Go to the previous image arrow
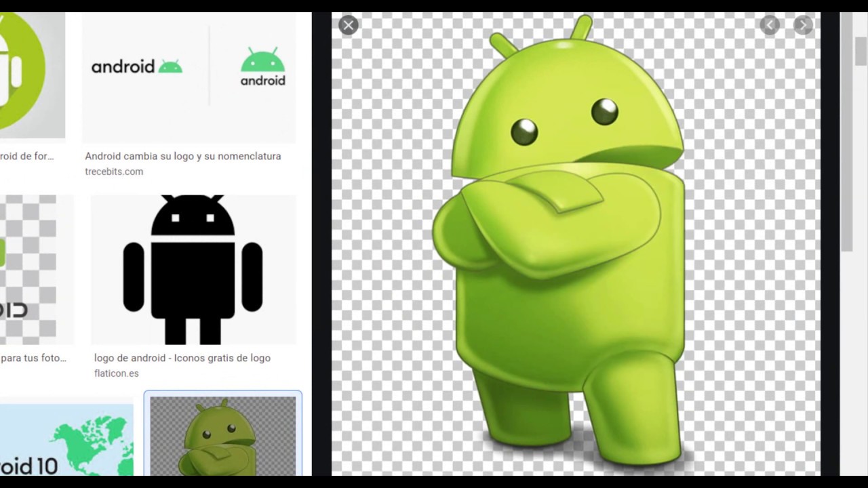The height and width of the screenshot is (488, 868). click(770, 26)
